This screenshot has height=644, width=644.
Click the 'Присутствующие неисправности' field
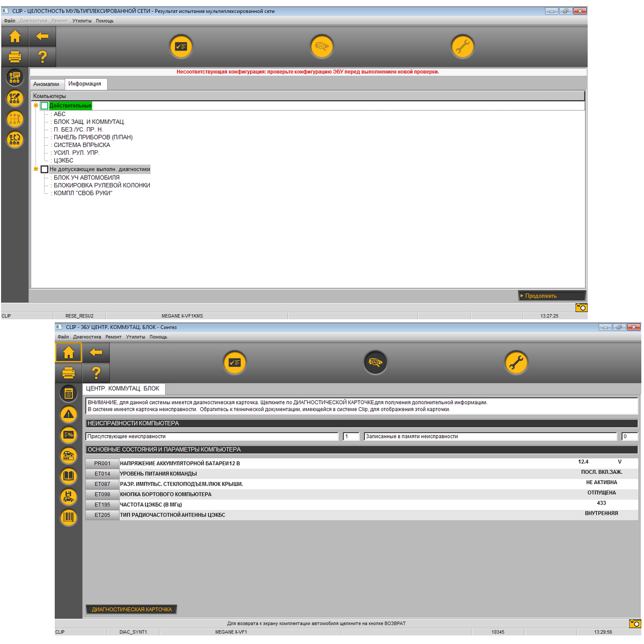(212, 436)
